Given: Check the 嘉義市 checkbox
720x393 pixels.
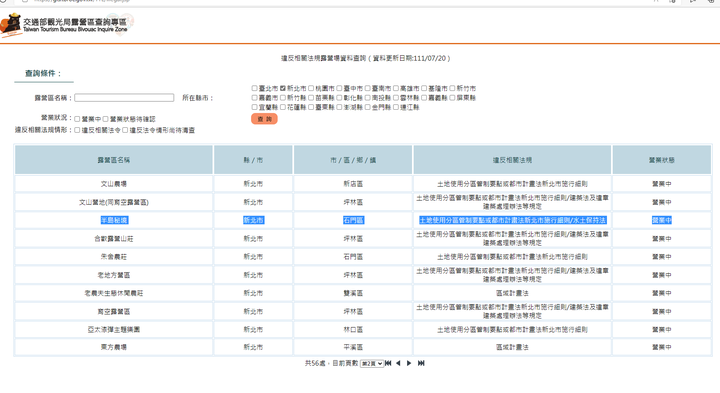Looking at the screenshot, I should [x=254, y=98].
